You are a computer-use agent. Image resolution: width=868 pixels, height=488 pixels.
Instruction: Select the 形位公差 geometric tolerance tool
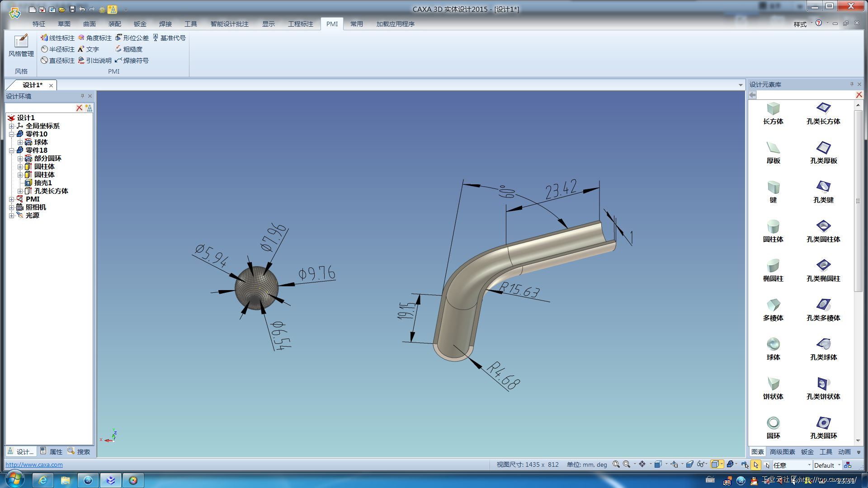[132, 38]
